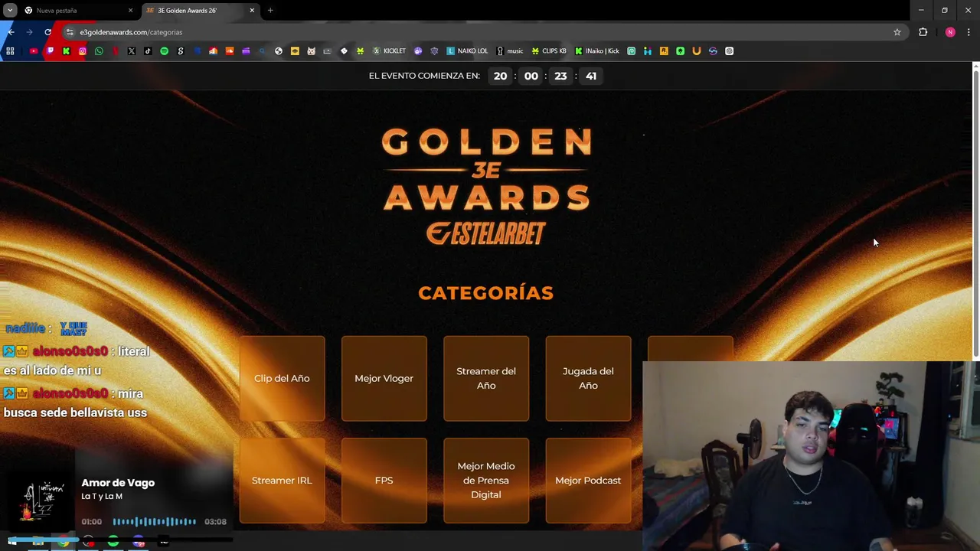The image size is (980, 551).
Task: Close the 3E Golden Awards tab
Action: click(252, 11)
